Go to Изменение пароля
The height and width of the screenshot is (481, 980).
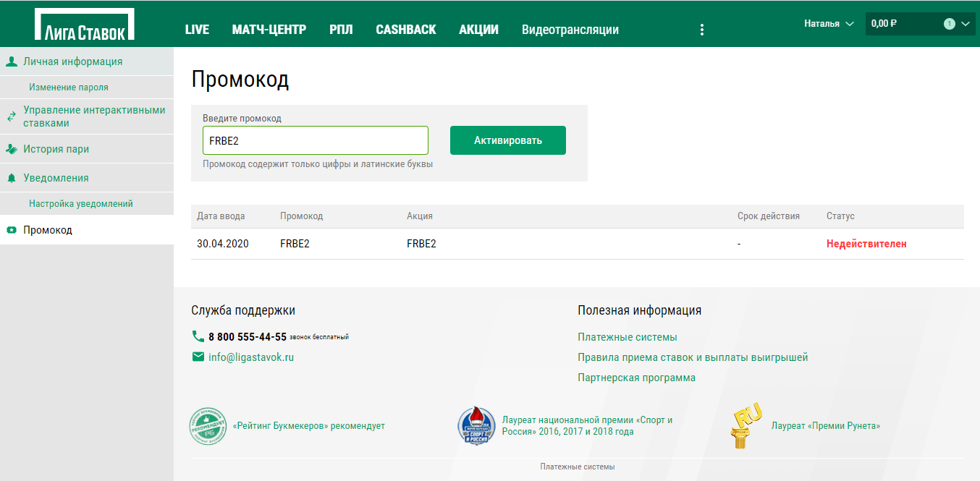[69, 87]
